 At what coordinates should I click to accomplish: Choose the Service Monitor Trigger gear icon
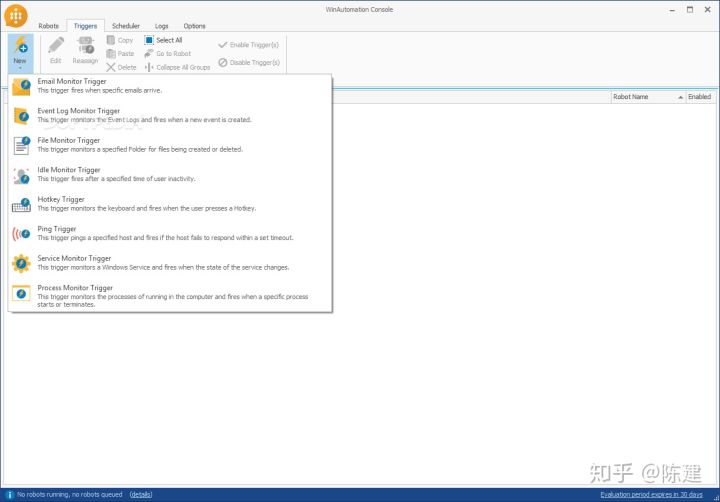point(21,263)
